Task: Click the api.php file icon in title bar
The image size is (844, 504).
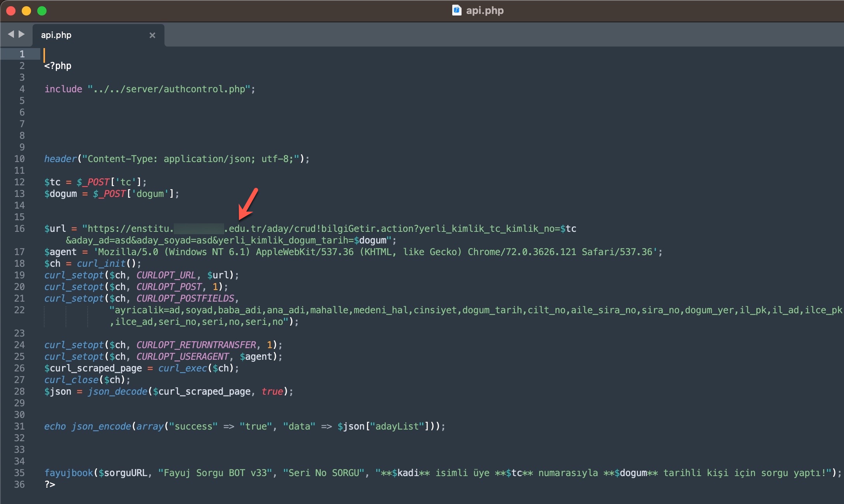Action: [457, 10]
